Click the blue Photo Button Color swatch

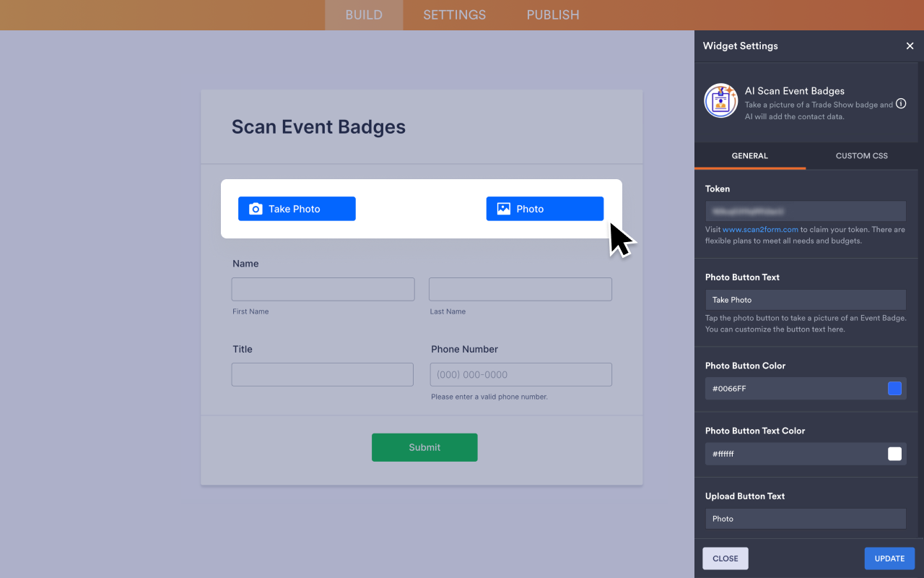point(894,389)
